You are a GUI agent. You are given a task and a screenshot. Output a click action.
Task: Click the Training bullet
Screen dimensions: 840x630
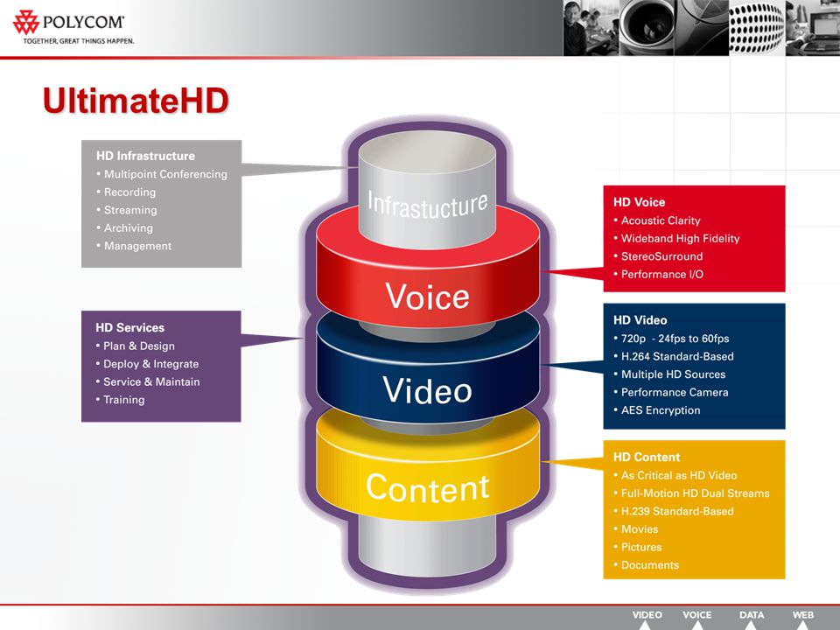121,400
